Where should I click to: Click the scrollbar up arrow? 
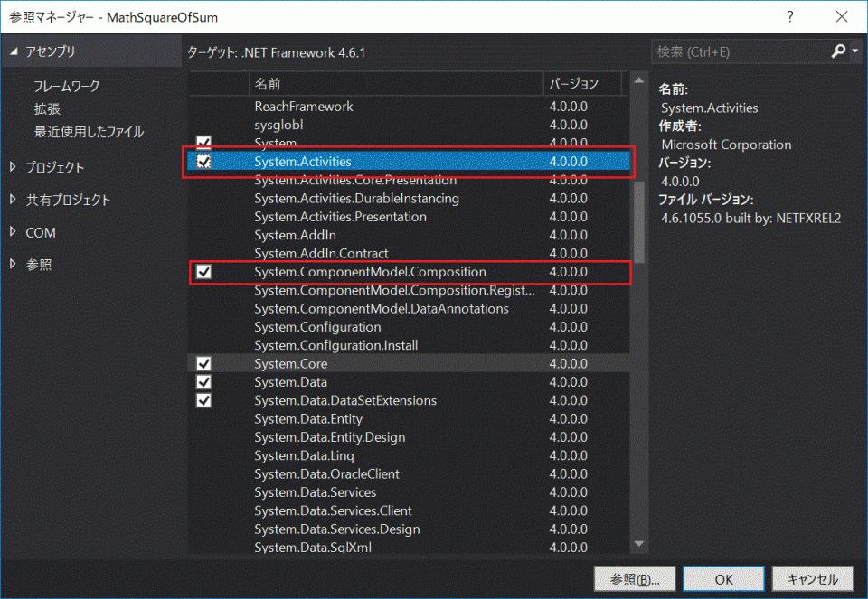click(x=639, y=80)
